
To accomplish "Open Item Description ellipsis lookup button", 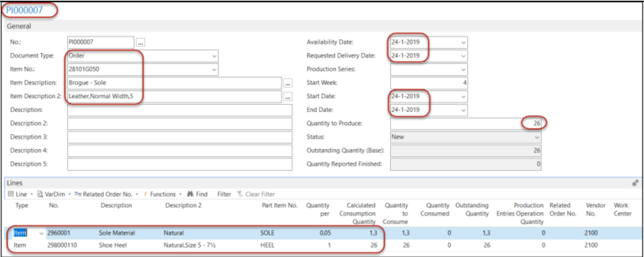I will click(287, 83).
